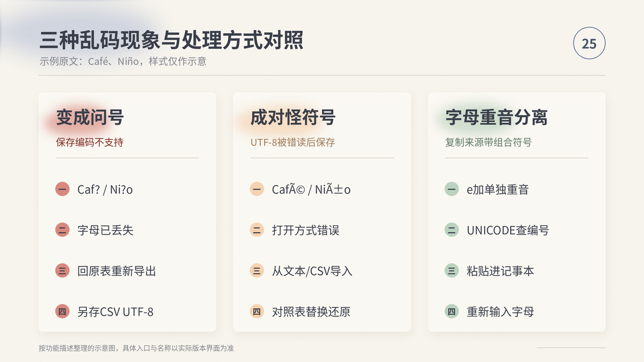This screenshot has width=644, height=362.
Task: Select the text CafÃ© / NiÃ±o
Action: [311, 189]
